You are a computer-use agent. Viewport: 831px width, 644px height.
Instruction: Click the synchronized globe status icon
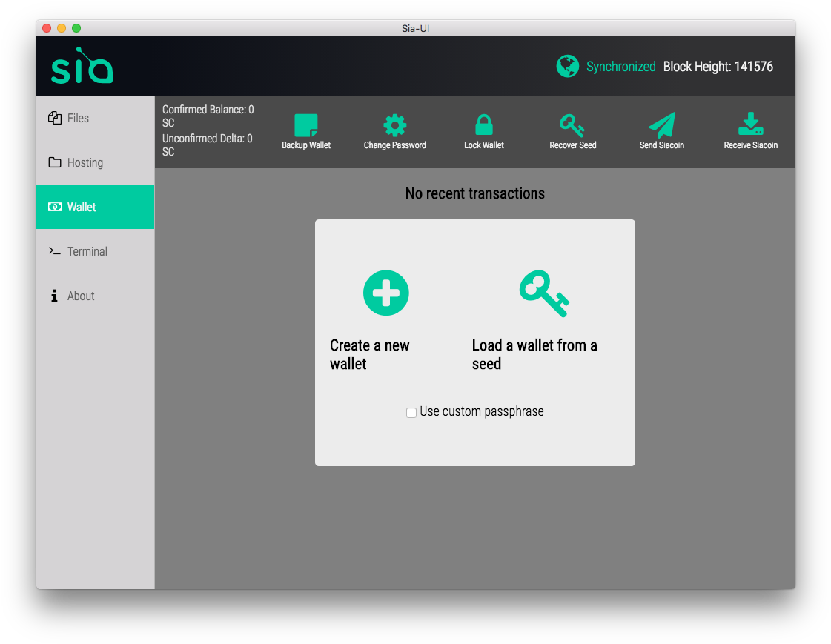[567, 66]
